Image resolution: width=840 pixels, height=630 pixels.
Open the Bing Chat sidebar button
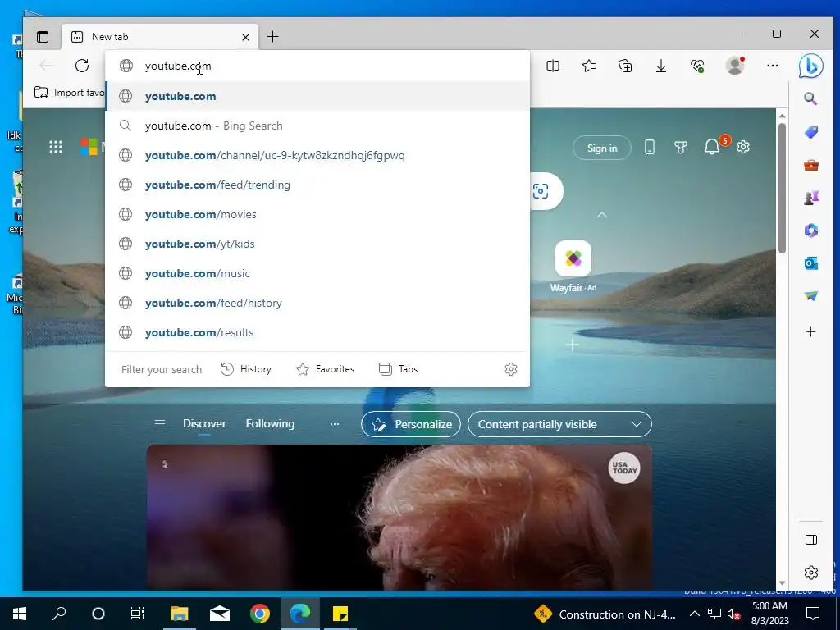pyautogui.click(x=810, y=66)
